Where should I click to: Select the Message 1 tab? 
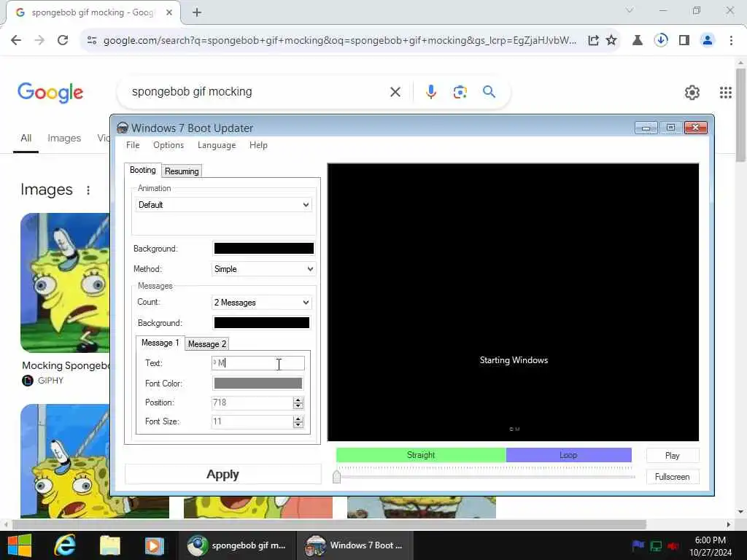(160, 343)
